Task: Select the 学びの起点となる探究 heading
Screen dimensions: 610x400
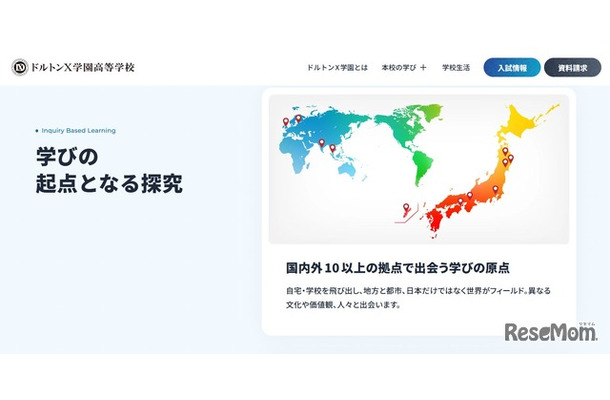Action: pyautogui.click(x=109, y=170)
